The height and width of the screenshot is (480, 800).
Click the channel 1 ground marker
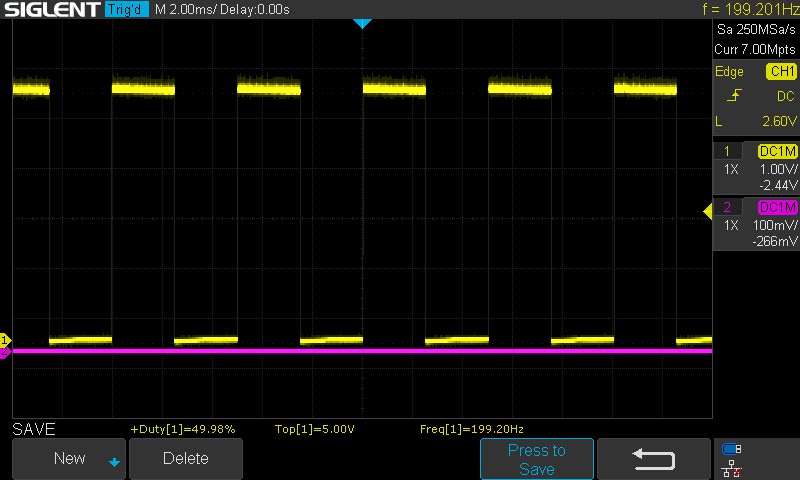pyautogui.click(x=5, y=340)
